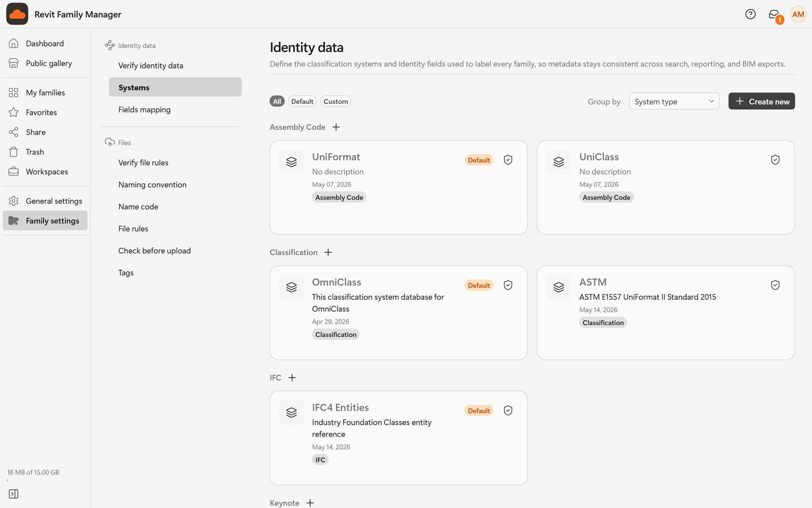
Task: Open the notifications inbox icon
Action: pos(774,14)
